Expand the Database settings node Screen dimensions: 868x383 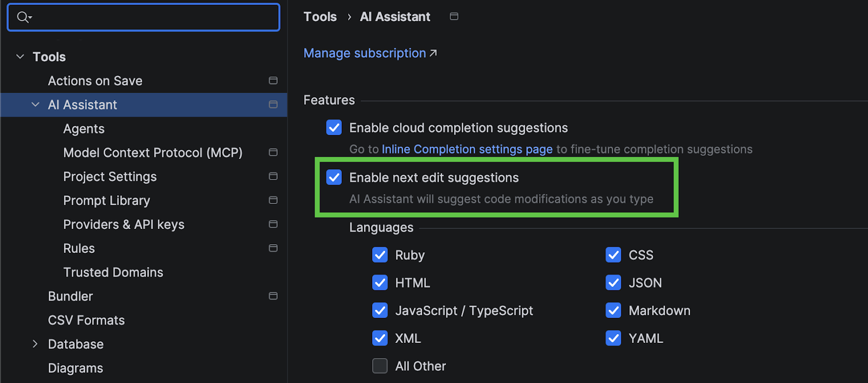click(x=35, y=344)
